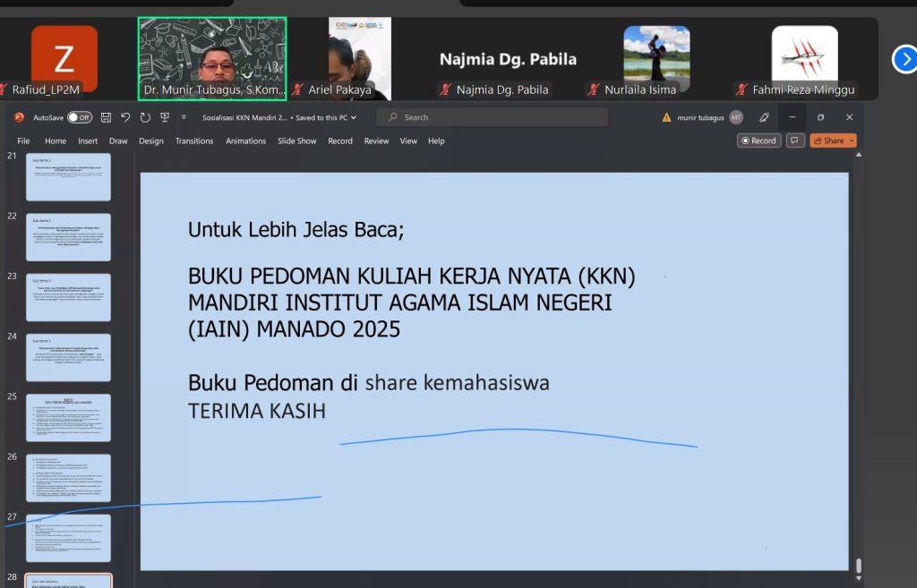917x588 pixels.
Task: Click the Undo arrow icon
Action: point(125,117)
